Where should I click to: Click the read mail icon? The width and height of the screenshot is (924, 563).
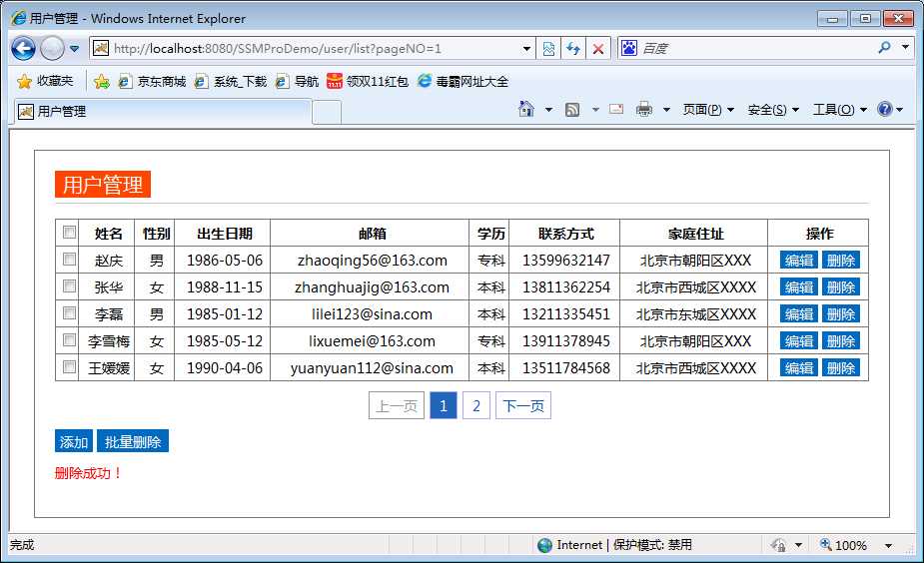tap(616, 109)
